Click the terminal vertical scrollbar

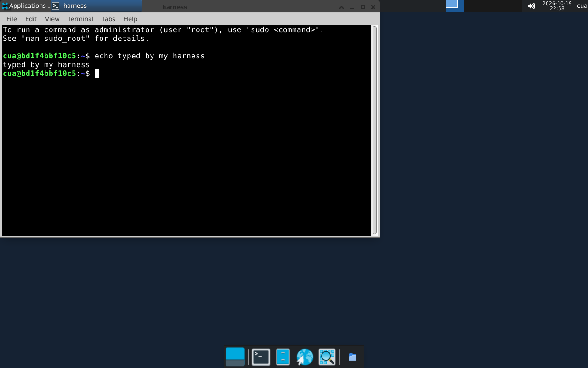coord(374,130)
